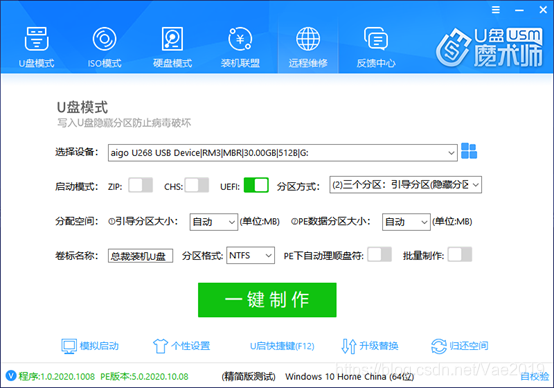Click the 升级替换 link text
Screen dimensions: 554x388
pos(379,346)
